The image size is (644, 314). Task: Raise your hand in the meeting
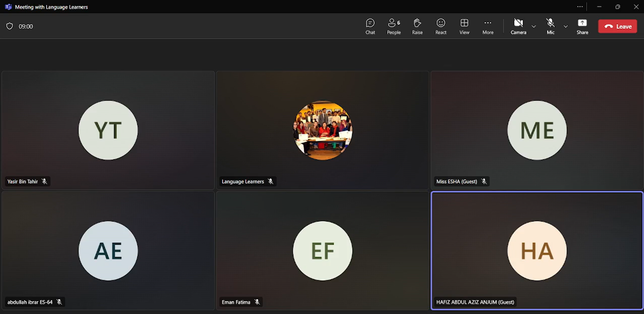(417, 27)
